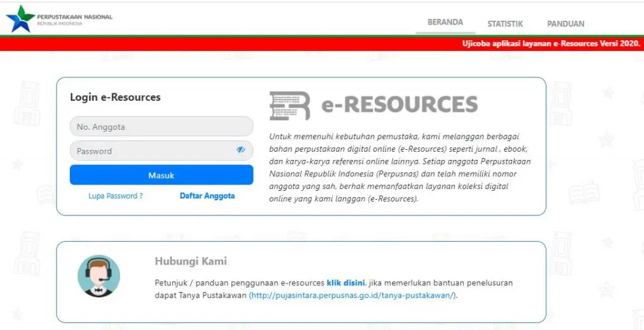Viewport: 644px width, 330px height.
Task: Click the e-RESOURCES title text
Action: click(399, 104)
